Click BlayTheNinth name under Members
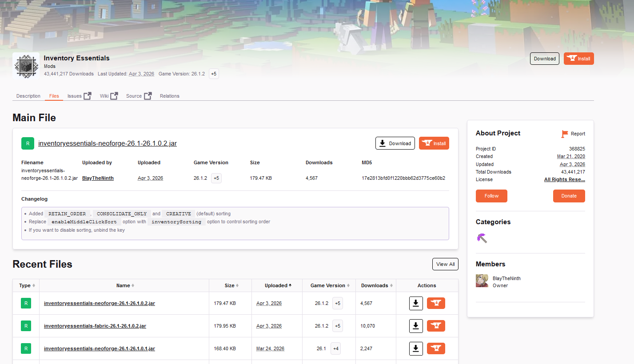634x364 pixels. tap(506, 278)
